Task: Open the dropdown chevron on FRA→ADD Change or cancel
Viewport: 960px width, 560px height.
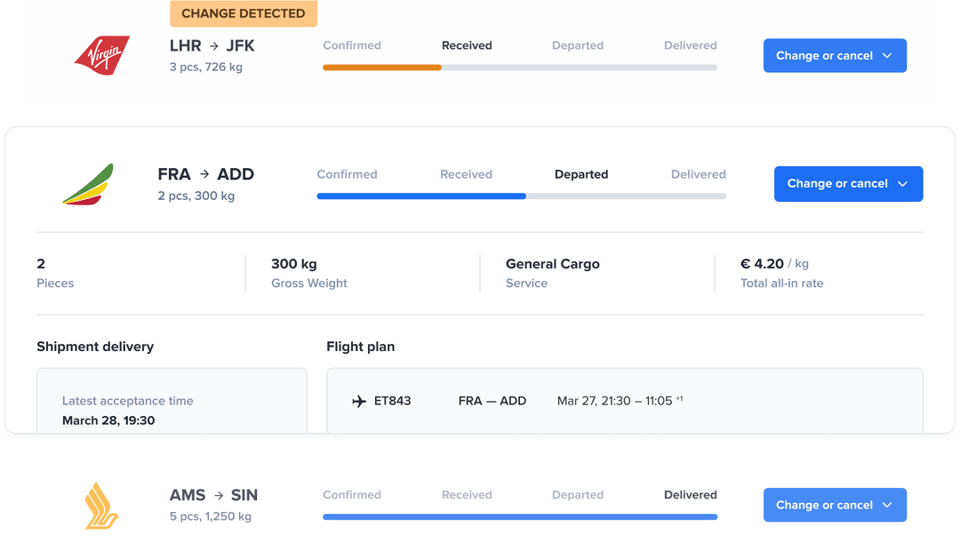Action: 900,184
